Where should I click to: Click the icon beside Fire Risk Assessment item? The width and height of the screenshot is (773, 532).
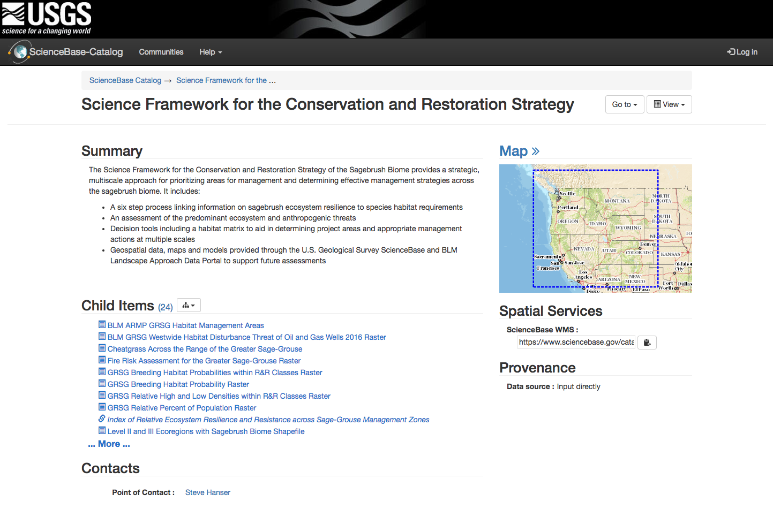coord(102,360)
